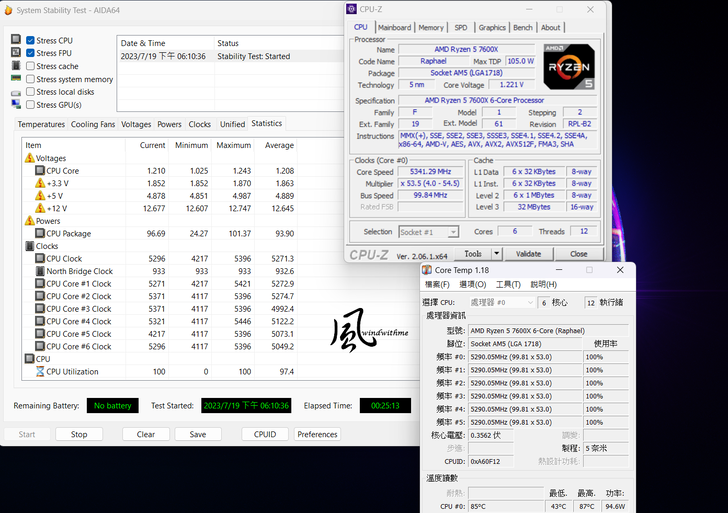This screenshot has width=728, height=513.
Task: Click the monitor icon next to Stress GPU(s)
Action: (x=15, y=105)
